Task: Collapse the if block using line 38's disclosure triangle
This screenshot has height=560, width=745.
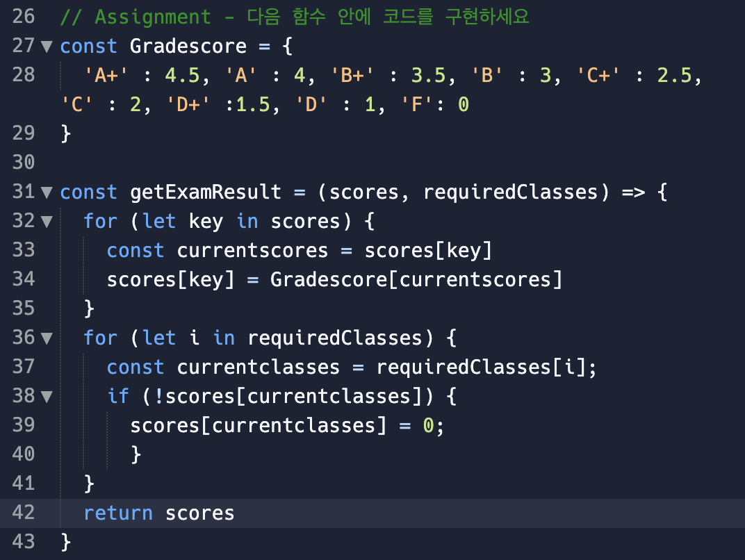Action: coord(46,396)
